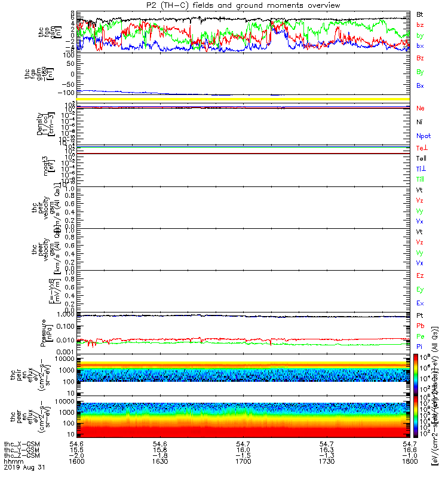448x478 pixels.
Task: Select the '1600' time tick label
Action: [x=76, y=461]
